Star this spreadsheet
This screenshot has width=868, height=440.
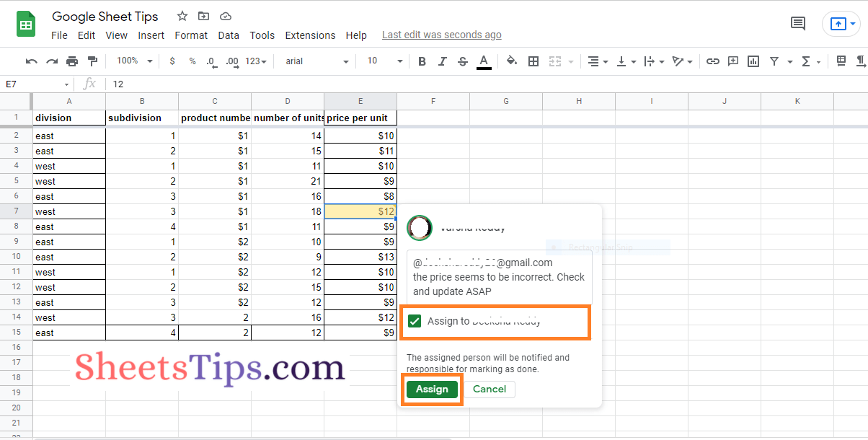coord(182,15)
